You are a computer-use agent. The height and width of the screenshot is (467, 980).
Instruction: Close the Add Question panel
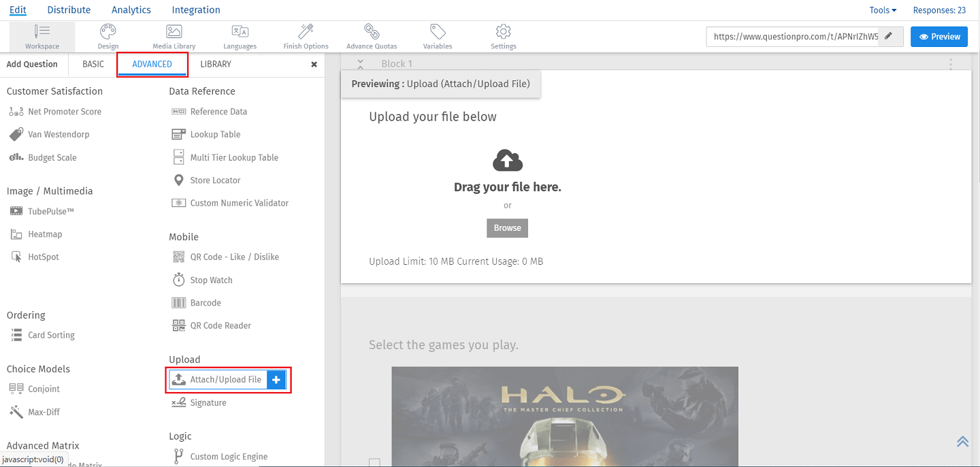(x=314, y=65)
